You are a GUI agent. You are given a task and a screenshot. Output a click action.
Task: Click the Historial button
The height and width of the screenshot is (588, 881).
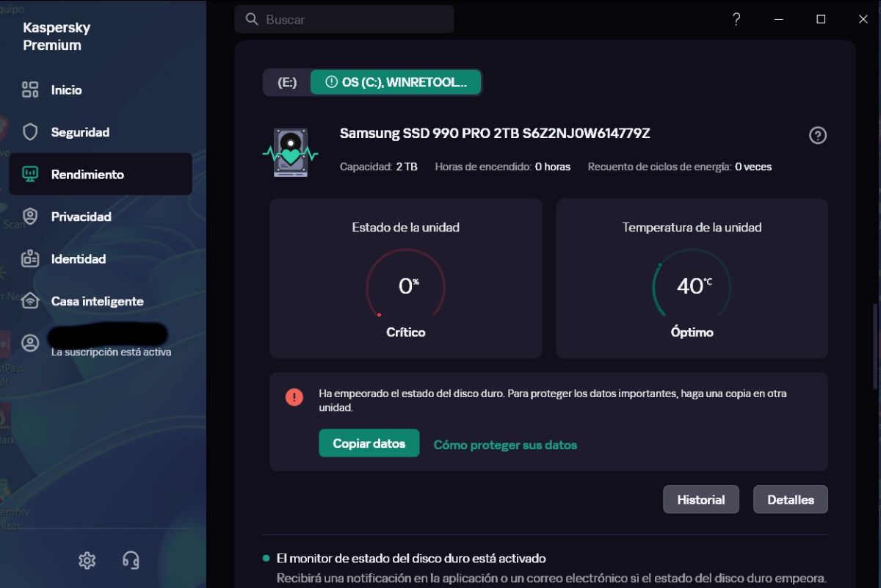[701, 499]
